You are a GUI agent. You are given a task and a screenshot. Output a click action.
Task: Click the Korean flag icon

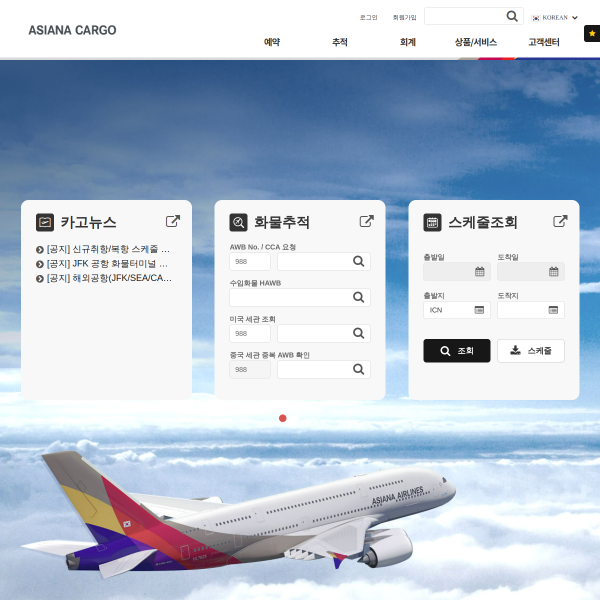536,18
